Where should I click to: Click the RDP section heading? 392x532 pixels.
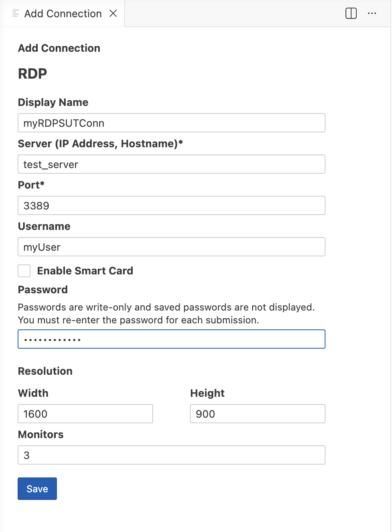pos(32,73)
